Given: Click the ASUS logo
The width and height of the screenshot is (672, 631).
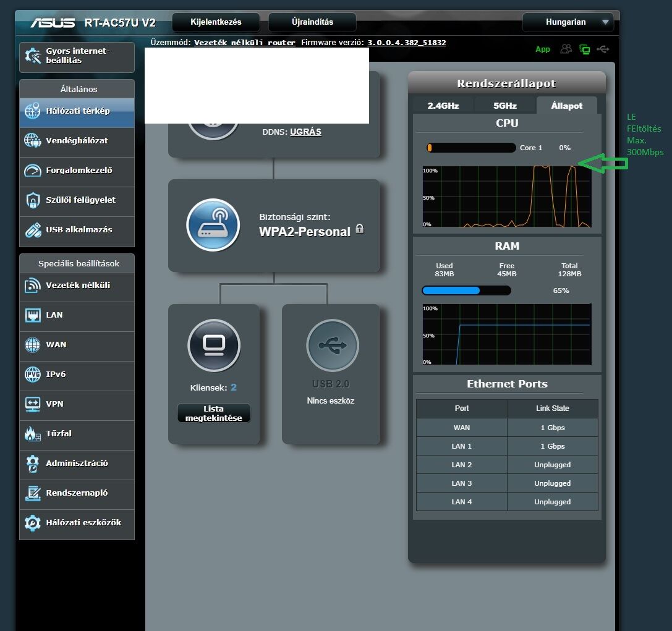Looking at the screenshot, I should (x=53, y=23).
